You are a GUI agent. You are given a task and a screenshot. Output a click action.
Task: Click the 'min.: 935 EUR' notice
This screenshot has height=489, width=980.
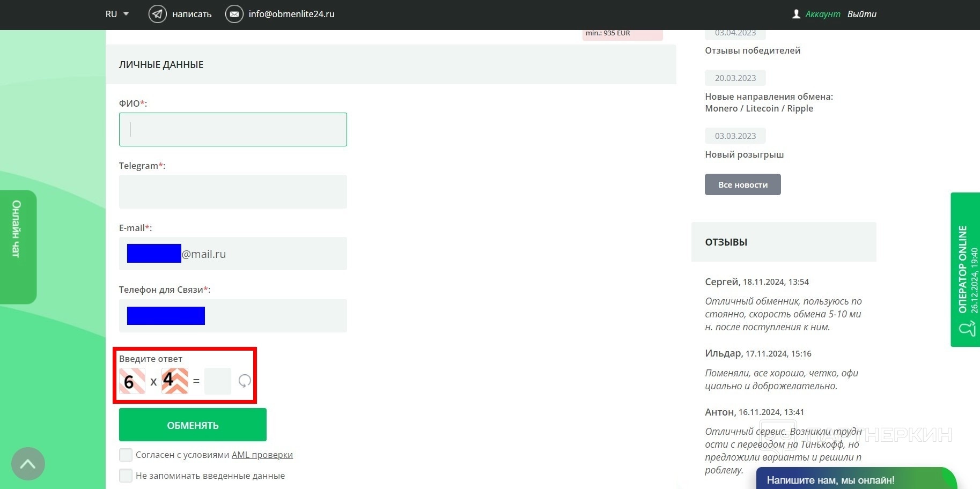coord(623,34)
